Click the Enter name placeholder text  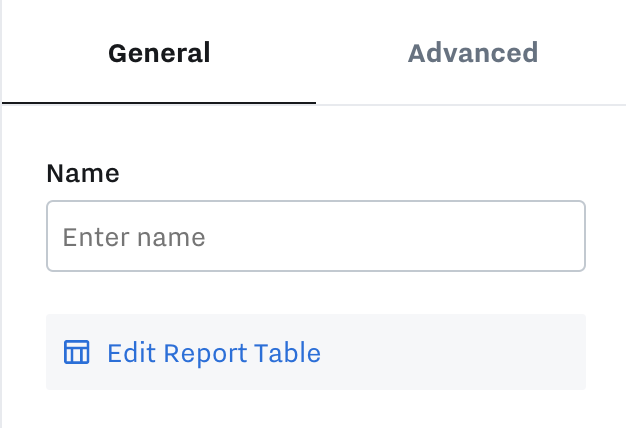pos(134,237)
